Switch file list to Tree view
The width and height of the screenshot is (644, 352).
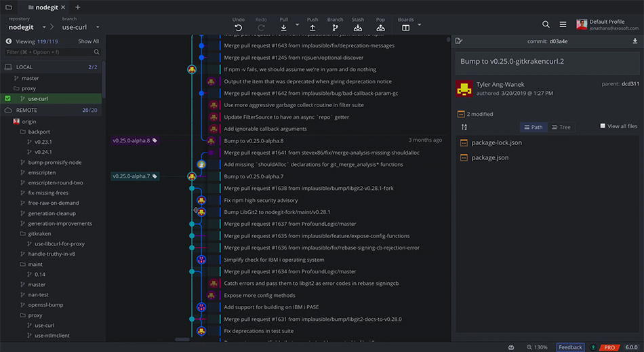coord(561,128)
